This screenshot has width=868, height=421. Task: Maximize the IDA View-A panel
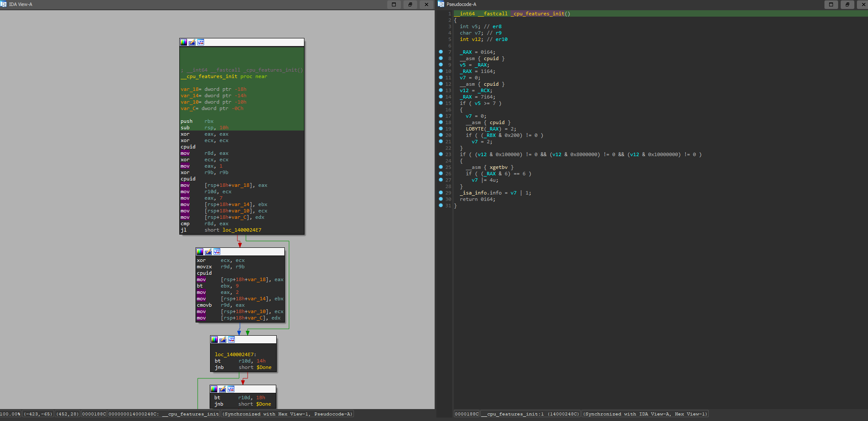[394, 4]
